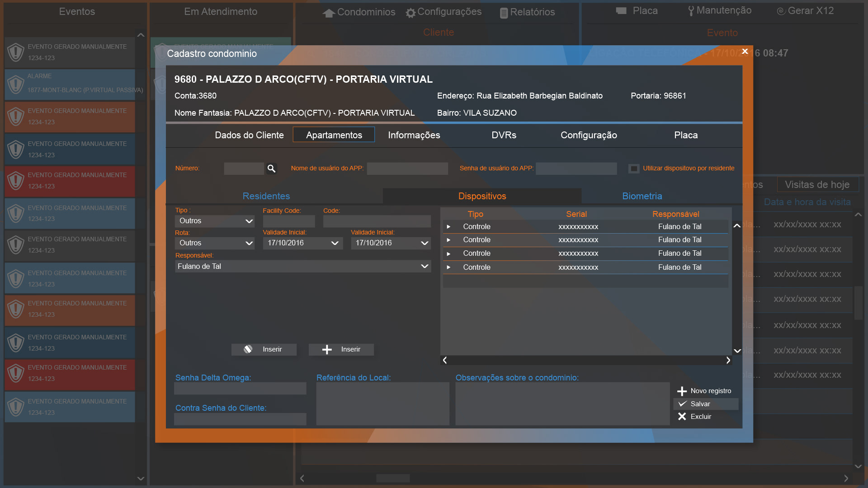This screenshot has width=868, height=488.
Task: Click the Code input field
Action: tap(377, 221)
